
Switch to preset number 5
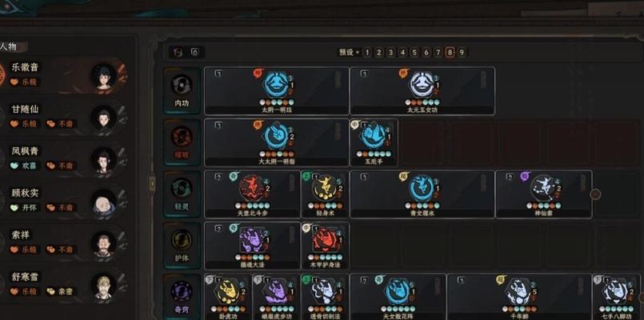click(414, 52)
